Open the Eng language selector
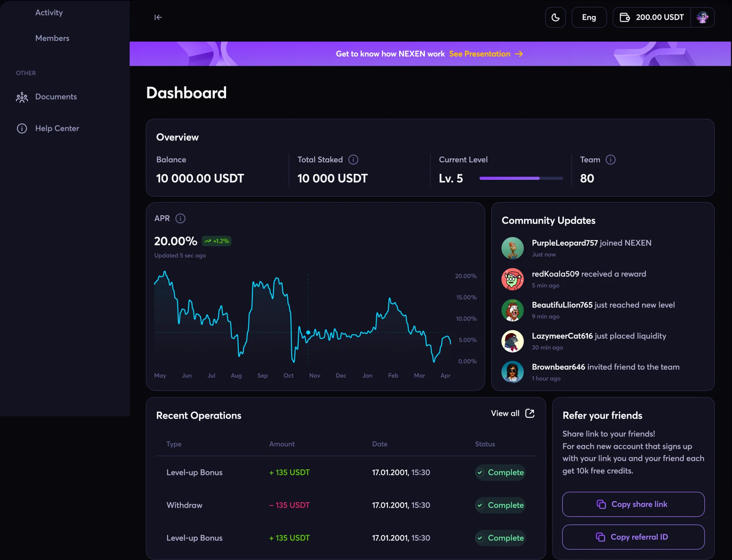732x560 pixels. pyautogui.click(x=589, y=17)
